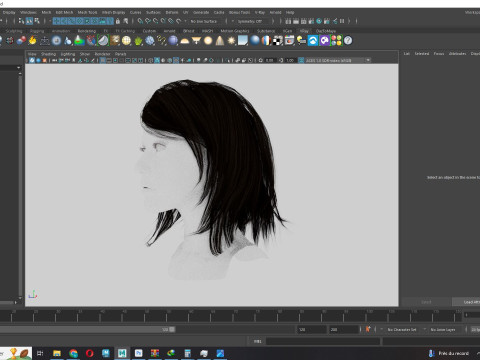Viewport: 480px width, 360px height.
Task: Open the Attribute Editor Focus menu
Action: [x=439, y=54]
